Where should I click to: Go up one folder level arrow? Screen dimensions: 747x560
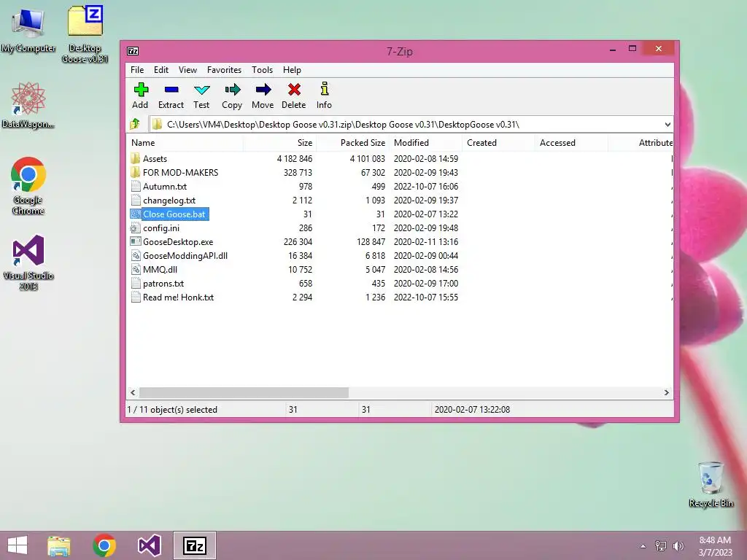tap(135, 124)
